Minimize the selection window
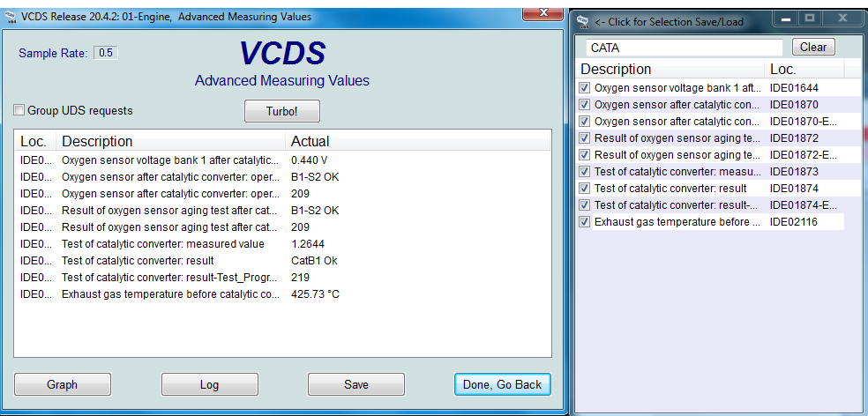 (785, 19)
